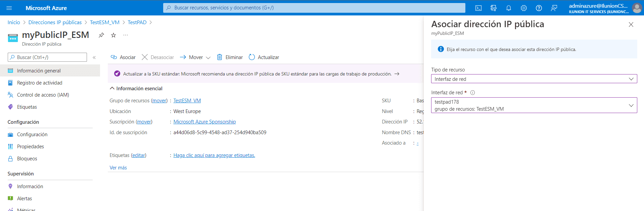The image size is (644, 211).
Task: Open the Tipo de recurso dropdown
Action: [534, 79]
